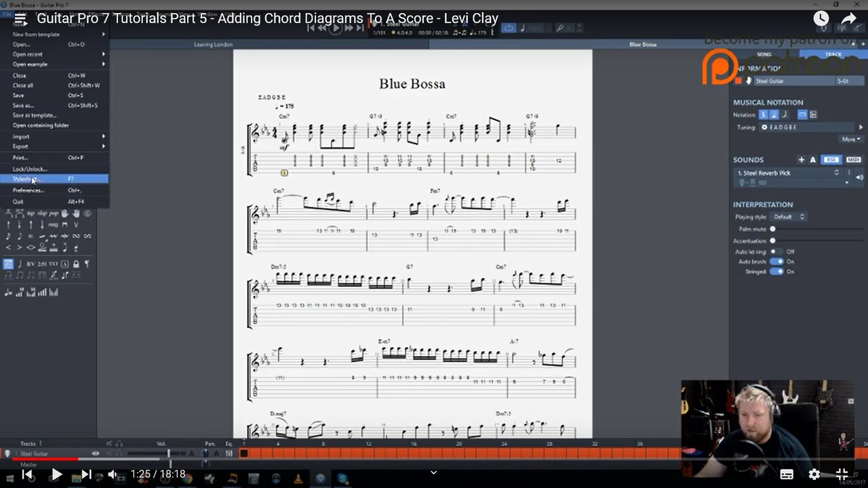Screen dimensions: 868x488
Task: Open YouTube Watch later clock icon
Action: click(821, 19)
